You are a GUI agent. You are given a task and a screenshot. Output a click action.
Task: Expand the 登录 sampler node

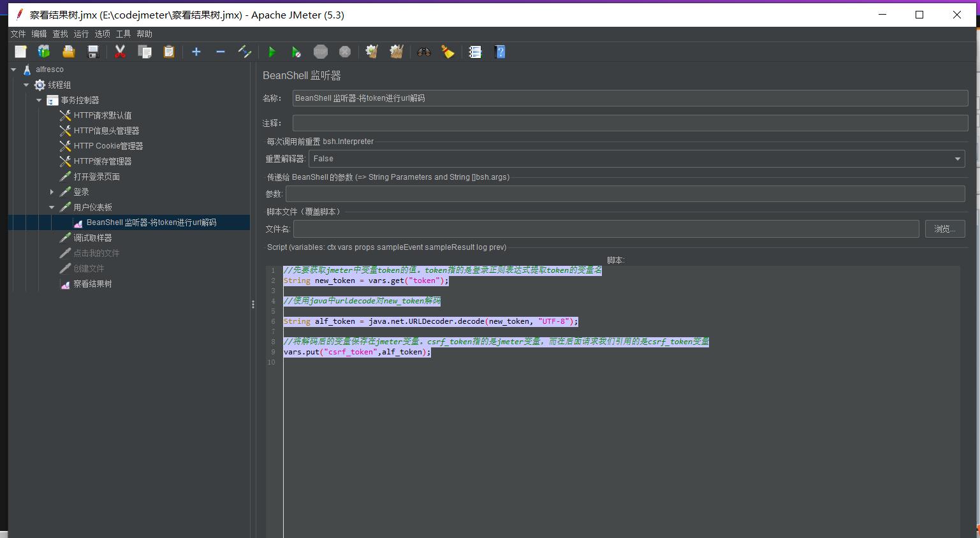[52, 192]
